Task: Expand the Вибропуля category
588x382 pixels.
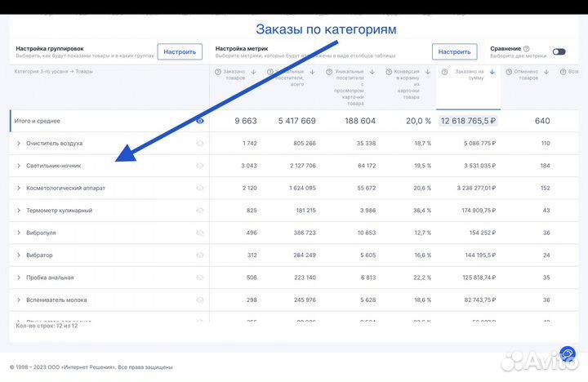Action: pos(18,233)
